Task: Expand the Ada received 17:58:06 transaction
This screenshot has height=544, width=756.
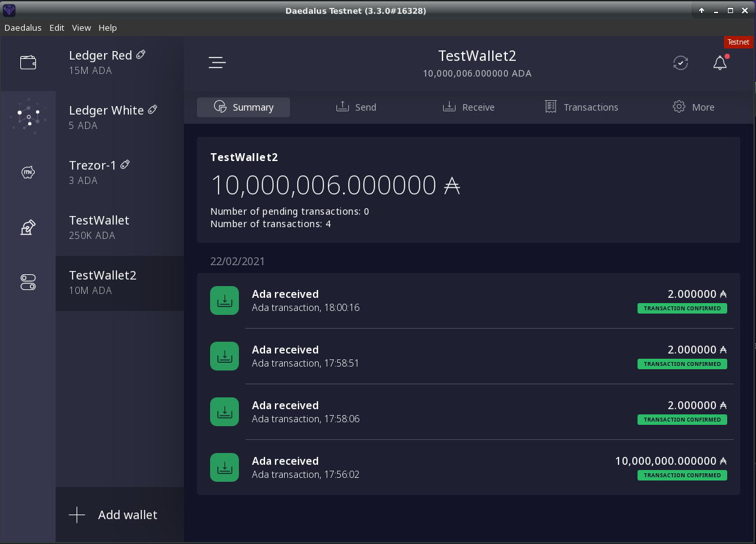Action: click(468, 412)
